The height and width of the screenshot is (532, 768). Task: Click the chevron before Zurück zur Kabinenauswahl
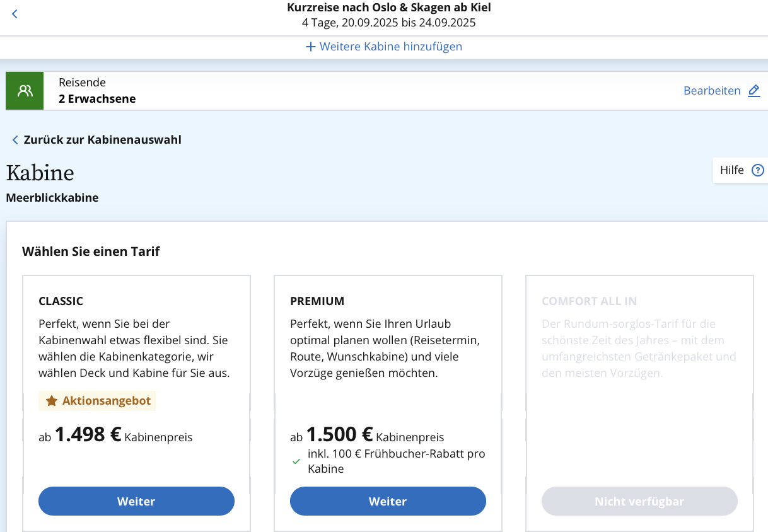tap(15, 140)
